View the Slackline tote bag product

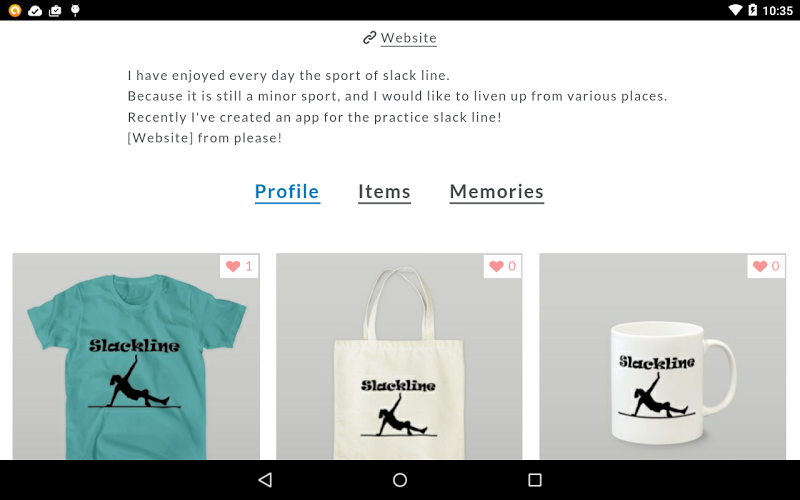click(399, 357)
